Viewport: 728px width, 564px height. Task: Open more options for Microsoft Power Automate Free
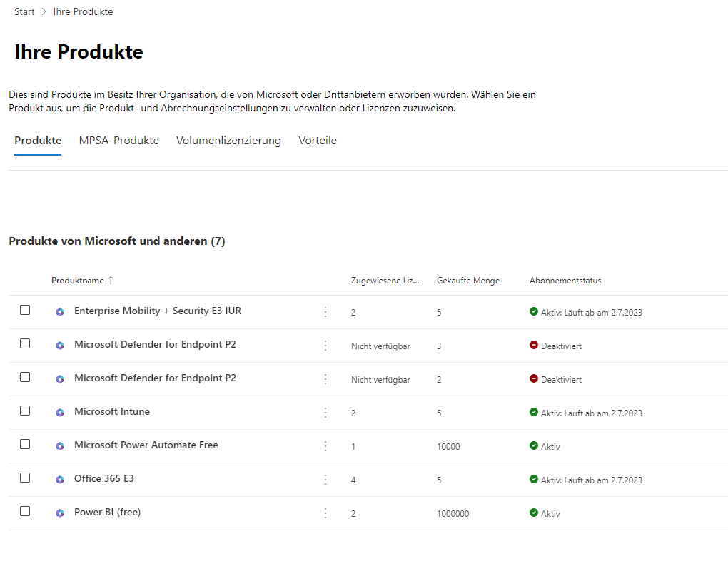[x=325, y=445]
